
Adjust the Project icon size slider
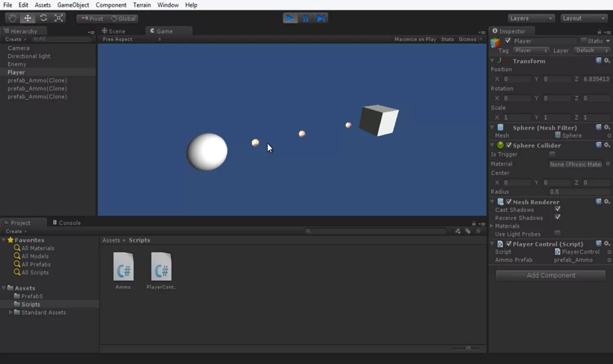(468, 348)
